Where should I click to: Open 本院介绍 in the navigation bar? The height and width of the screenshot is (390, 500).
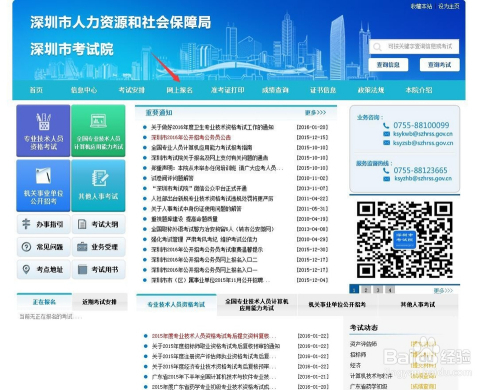(419, 90)
